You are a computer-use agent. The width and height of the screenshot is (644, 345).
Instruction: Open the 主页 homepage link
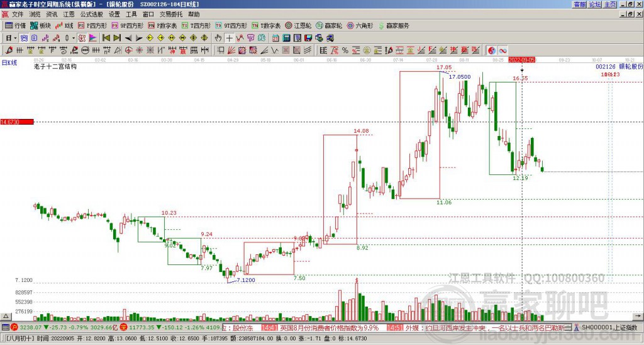pyautogui.click(x=610, y=4)
